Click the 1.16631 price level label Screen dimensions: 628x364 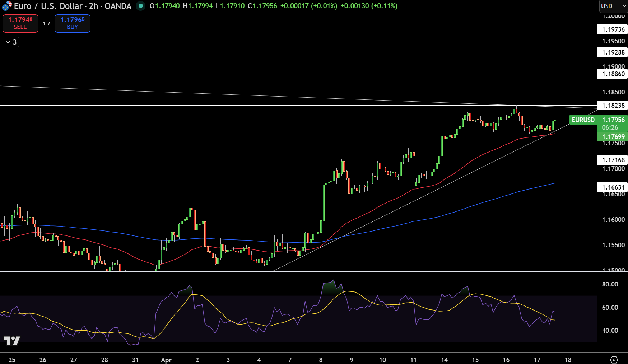click(613, 187)
